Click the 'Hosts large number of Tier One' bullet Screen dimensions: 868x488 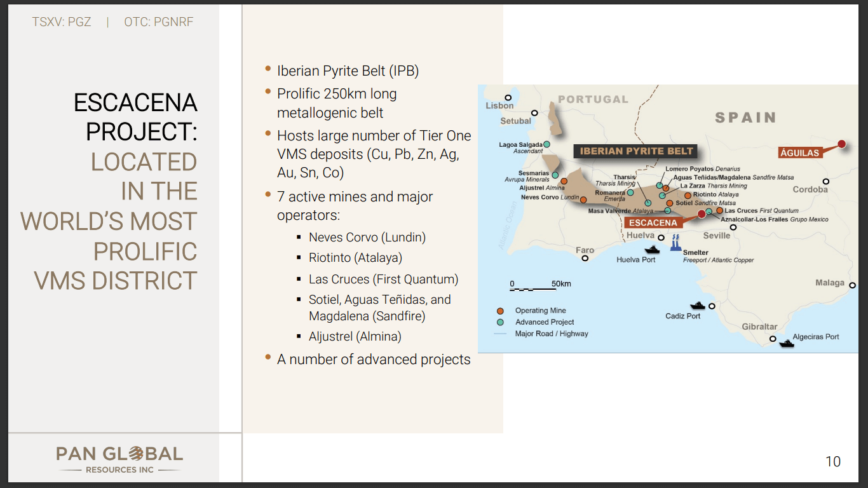coord(374,135)
